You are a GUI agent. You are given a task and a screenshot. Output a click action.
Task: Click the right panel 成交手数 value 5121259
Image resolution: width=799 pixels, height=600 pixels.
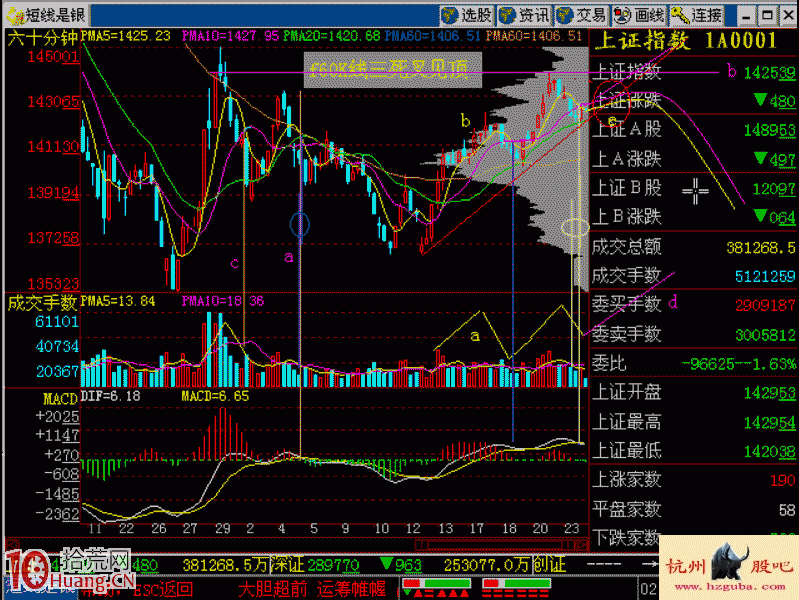coord(765,276)
